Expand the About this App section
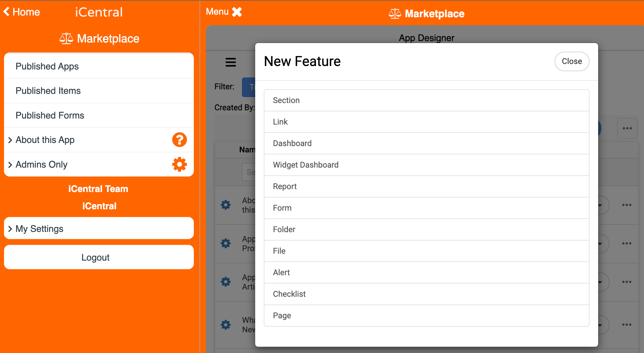Image resolution: width=644 pixels, height=353 pixels. pyautogui.click(x=44, y=140)
